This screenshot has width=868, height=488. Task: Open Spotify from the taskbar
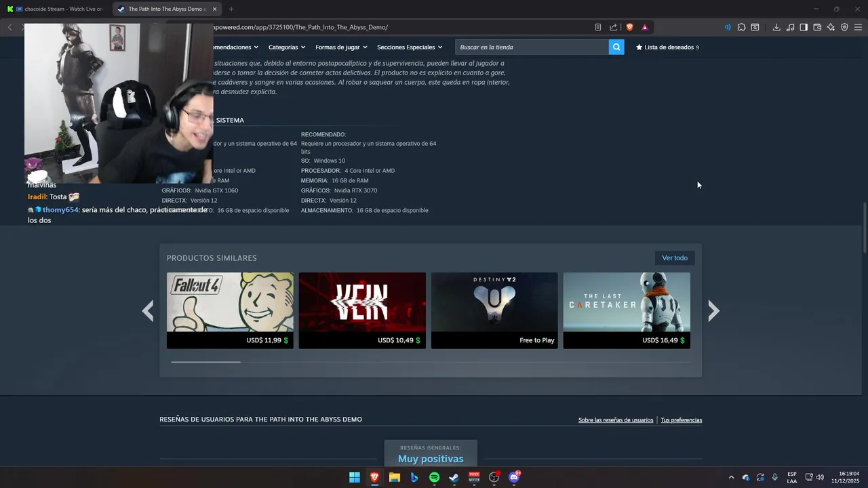tap(434, 477)
